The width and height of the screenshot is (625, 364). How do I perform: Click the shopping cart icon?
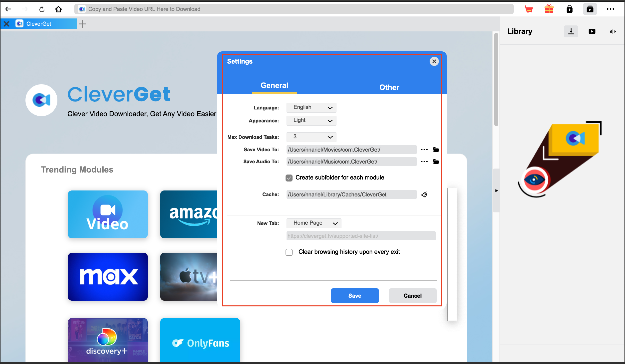(x=529, y=9)
